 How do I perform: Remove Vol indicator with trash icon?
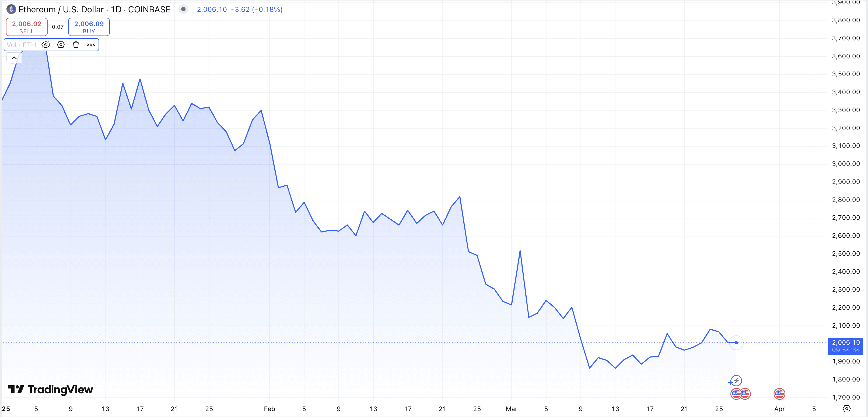pyautogui.click(x=76, y=45)
